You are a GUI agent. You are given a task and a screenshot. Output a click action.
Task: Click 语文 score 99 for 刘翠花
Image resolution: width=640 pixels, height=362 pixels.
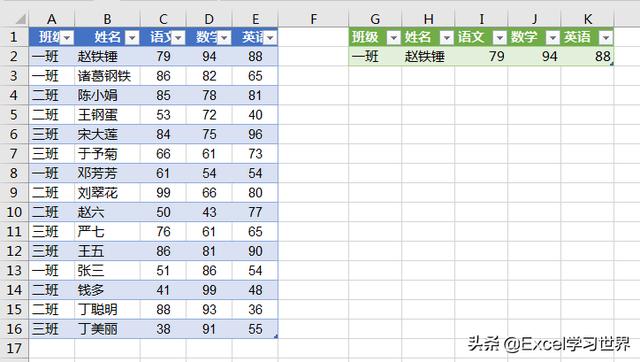(163, 193)
